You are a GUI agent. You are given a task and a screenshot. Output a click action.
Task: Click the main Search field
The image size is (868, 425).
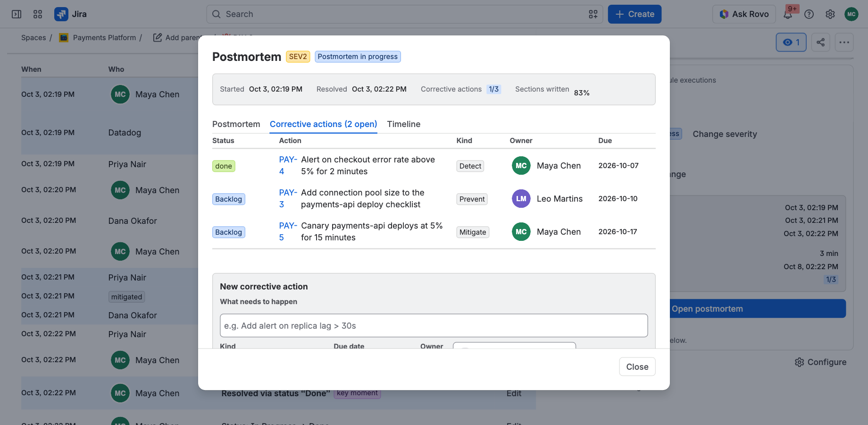coord(405,14)
